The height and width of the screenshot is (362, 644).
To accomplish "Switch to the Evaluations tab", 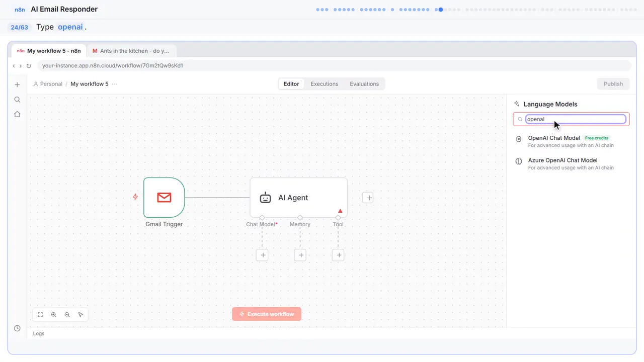I will pyautogui.click(x=364, y=84).
